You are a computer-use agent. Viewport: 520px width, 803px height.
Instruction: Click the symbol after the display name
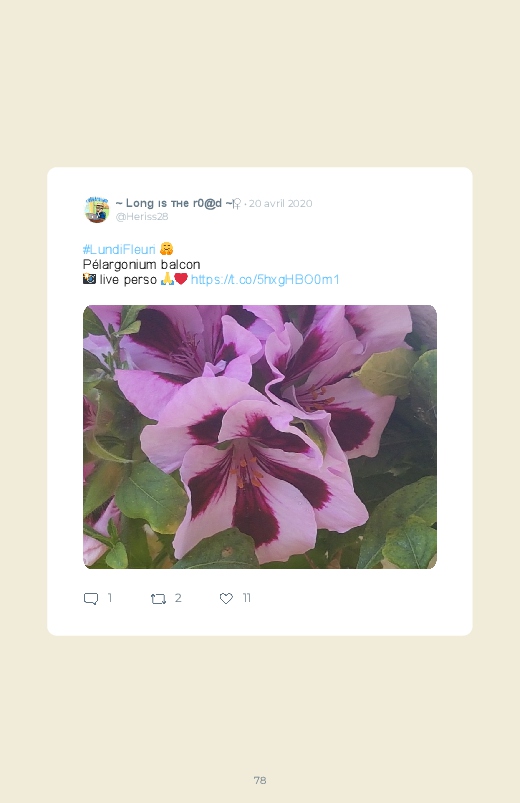(237, 204)
